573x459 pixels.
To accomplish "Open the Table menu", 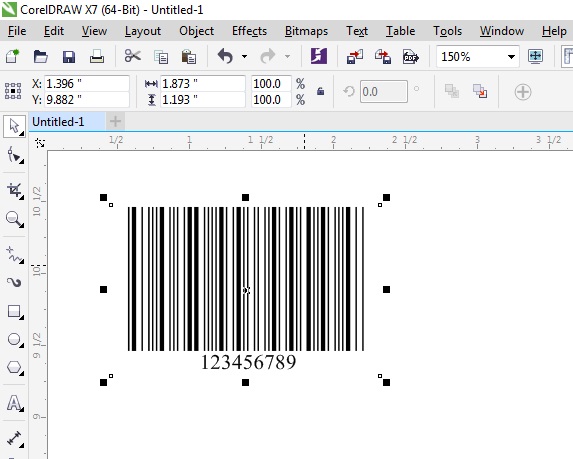I will [x=400, y=31].
